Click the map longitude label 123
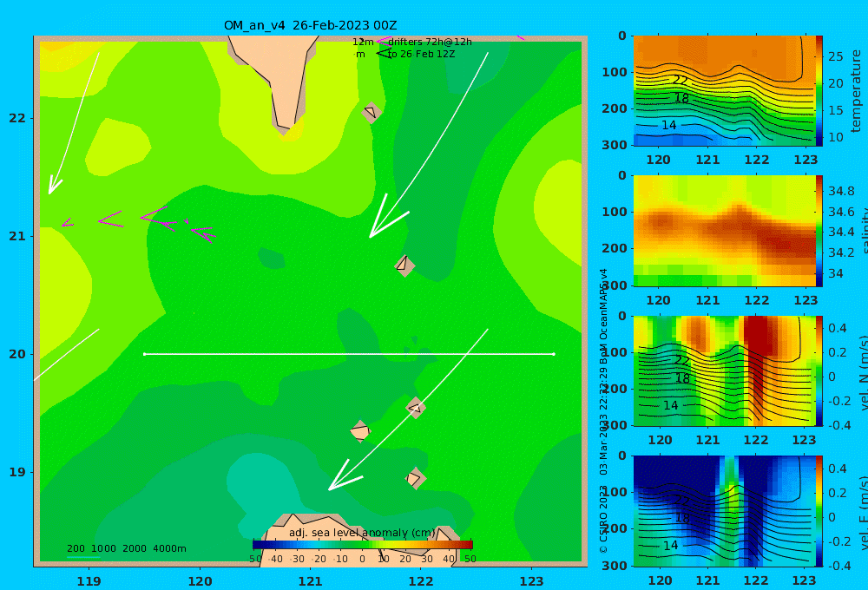 click(x=531, y=581)
